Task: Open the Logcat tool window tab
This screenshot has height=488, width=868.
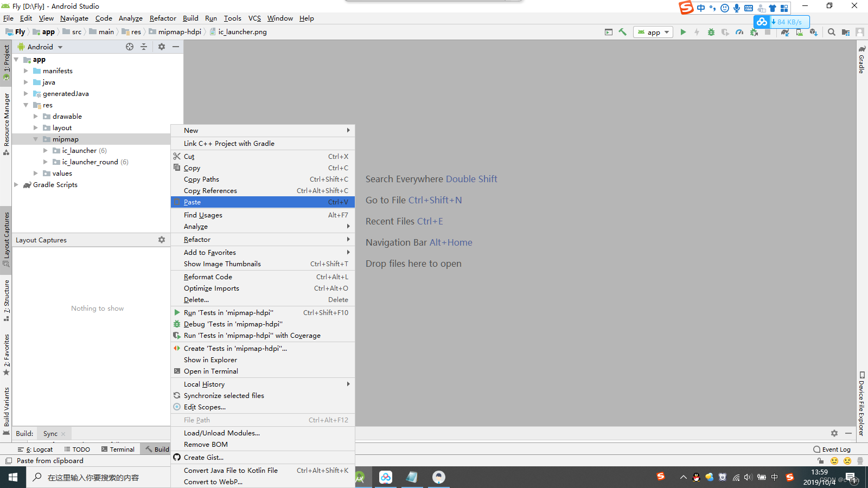Action: click(35, 449)
